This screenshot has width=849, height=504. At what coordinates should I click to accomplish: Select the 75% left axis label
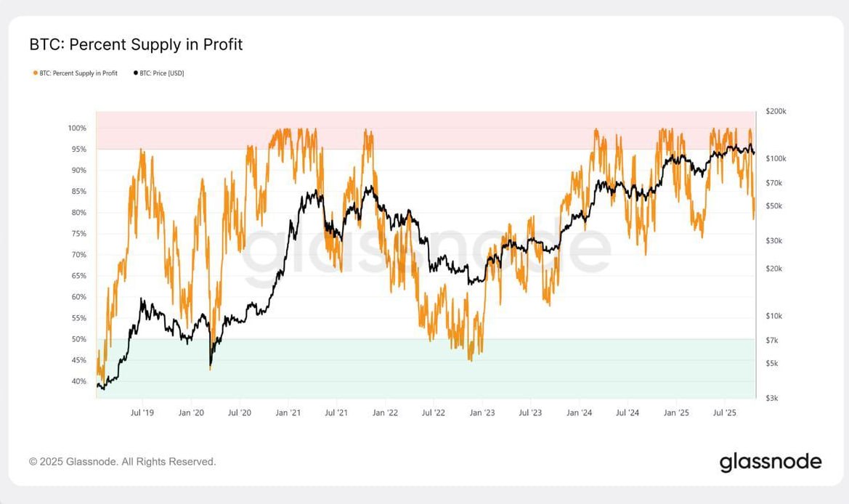click(x=78, y=234)
